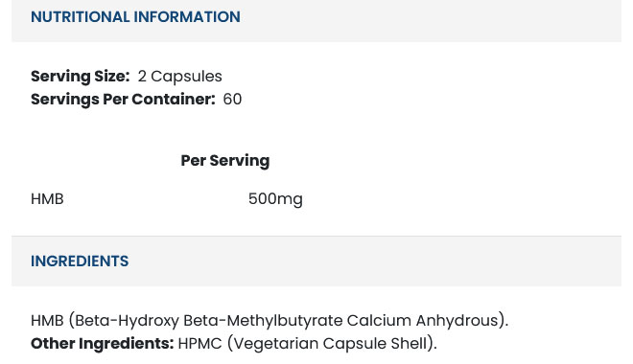This screenshot has height=364, width=633.
Task: Click the gray divider above Ingredients
Action: coord(316,237)
